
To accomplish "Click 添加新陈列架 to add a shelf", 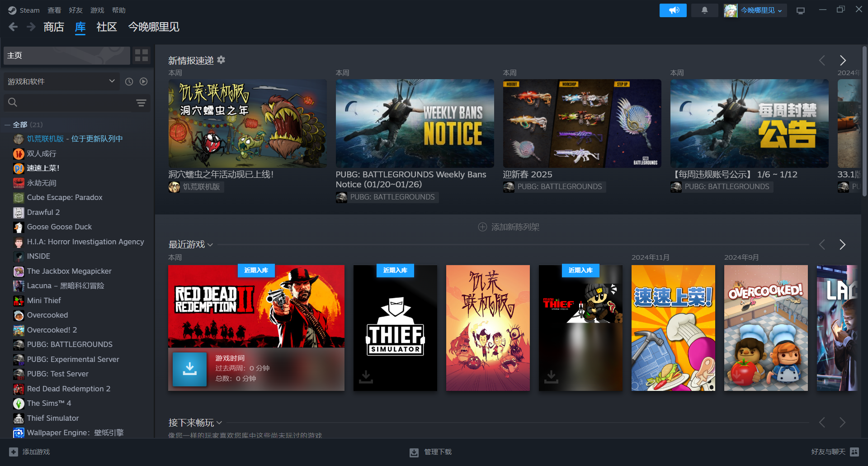I will [509, 227].
